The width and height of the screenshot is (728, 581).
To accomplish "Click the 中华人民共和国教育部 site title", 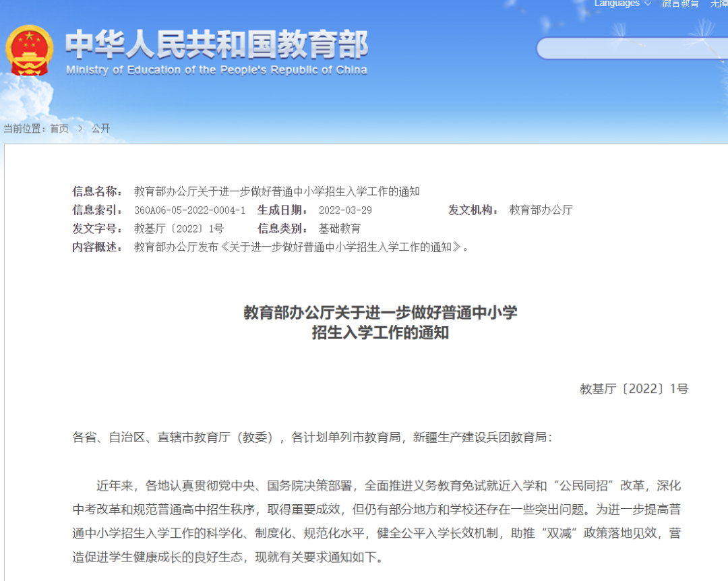I will (x=216, y=44).
